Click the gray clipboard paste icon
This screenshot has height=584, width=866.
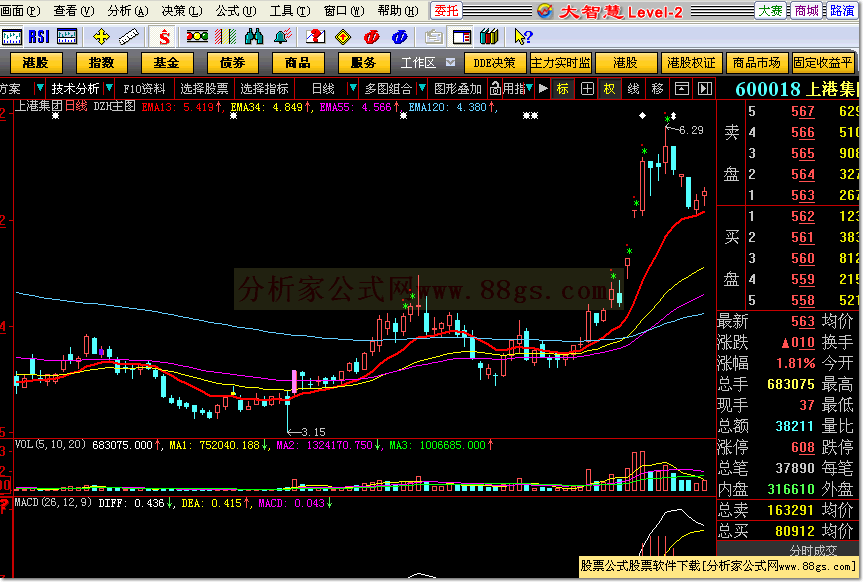click(x=434, y=37)
